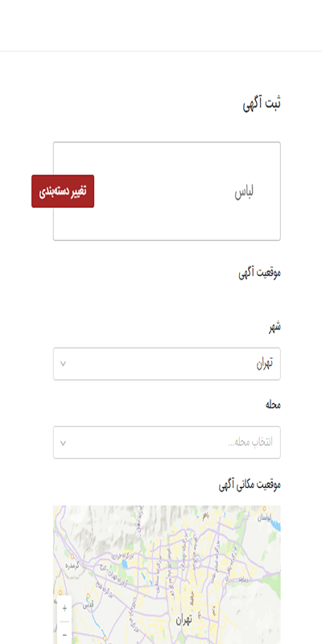This screenshot has width=322, height=644.
Task: Click the محله field label
Action: 273,405
